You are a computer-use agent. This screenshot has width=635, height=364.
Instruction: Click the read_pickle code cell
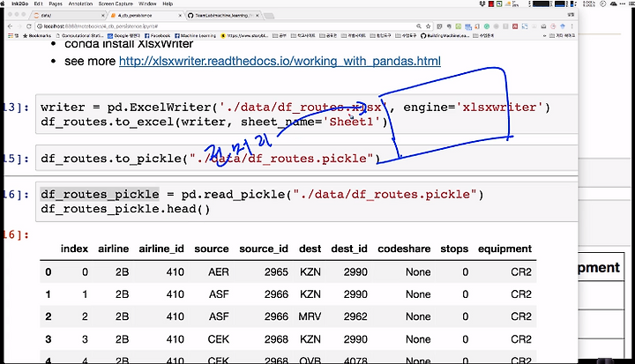(x=307, y=202)
